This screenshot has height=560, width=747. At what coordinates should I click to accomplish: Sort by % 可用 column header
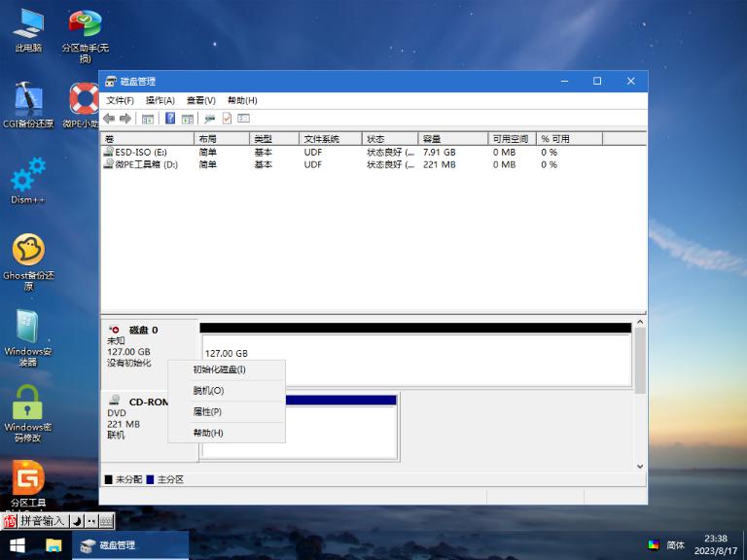[x=570, y=139]
